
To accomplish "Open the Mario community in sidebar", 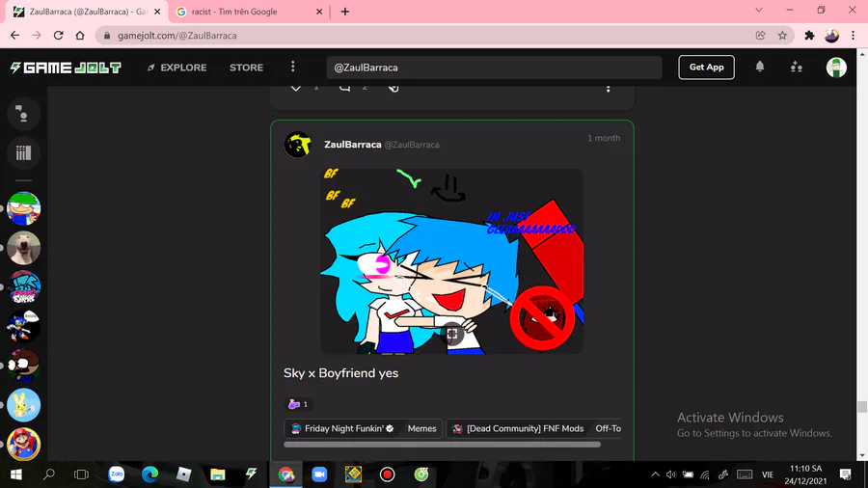I will (23, 445).
